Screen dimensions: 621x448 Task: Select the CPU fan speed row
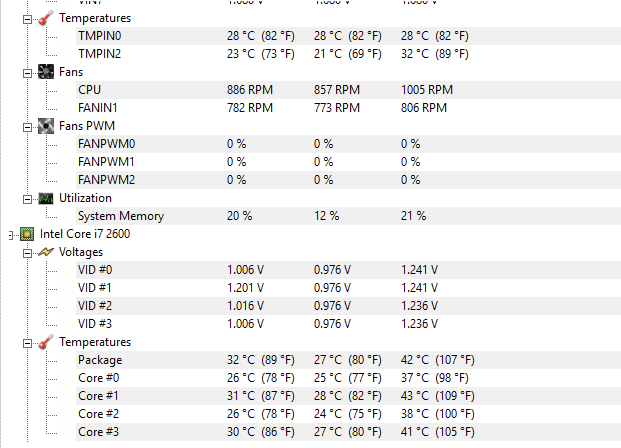point(90,90)
